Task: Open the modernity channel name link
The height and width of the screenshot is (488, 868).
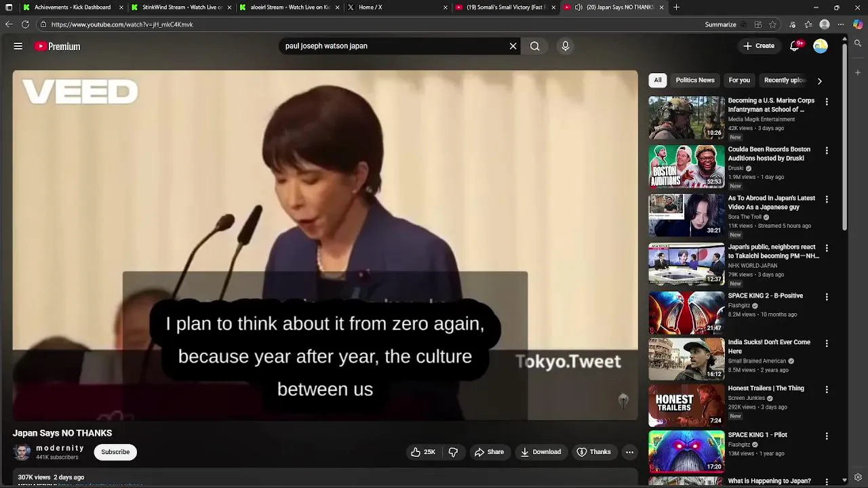Action: coord(60,448)
